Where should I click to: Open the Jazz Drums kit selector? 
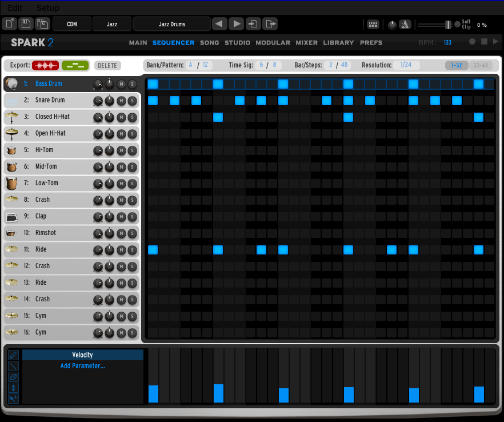(171, 23)
